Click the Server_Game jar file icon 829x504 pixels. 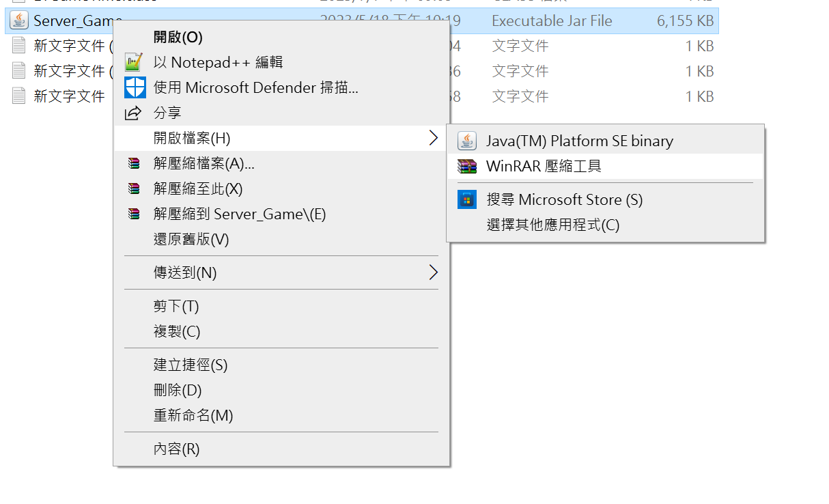click(19, 21)
